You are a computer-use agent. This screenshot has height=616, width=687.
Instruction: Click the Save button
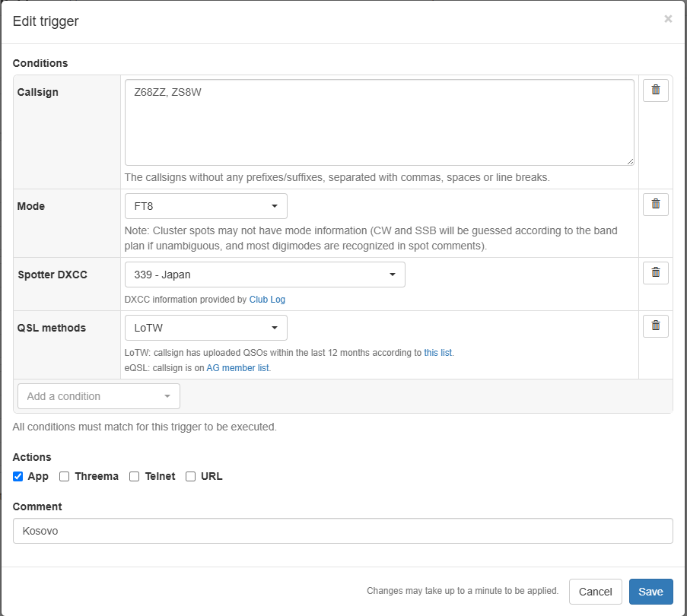pyautogui.click(x=650, y=592)
